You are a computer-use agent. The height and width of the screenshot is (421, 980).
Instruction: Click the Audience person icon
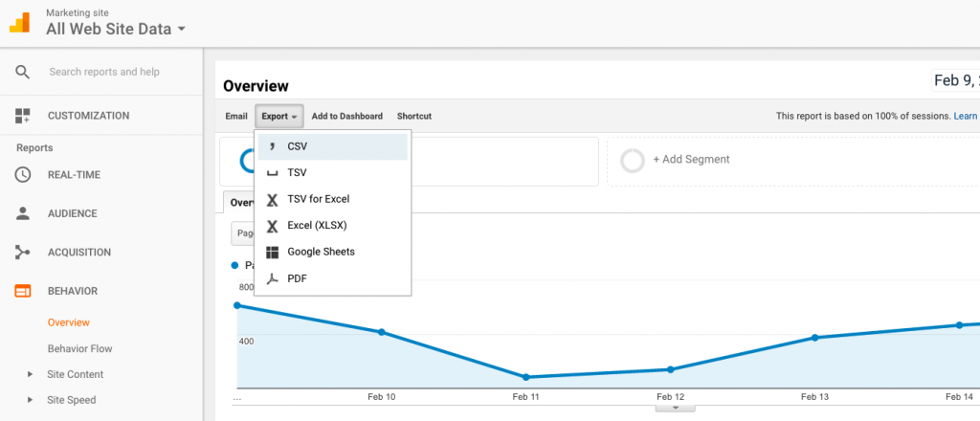(x=23, y=213)
